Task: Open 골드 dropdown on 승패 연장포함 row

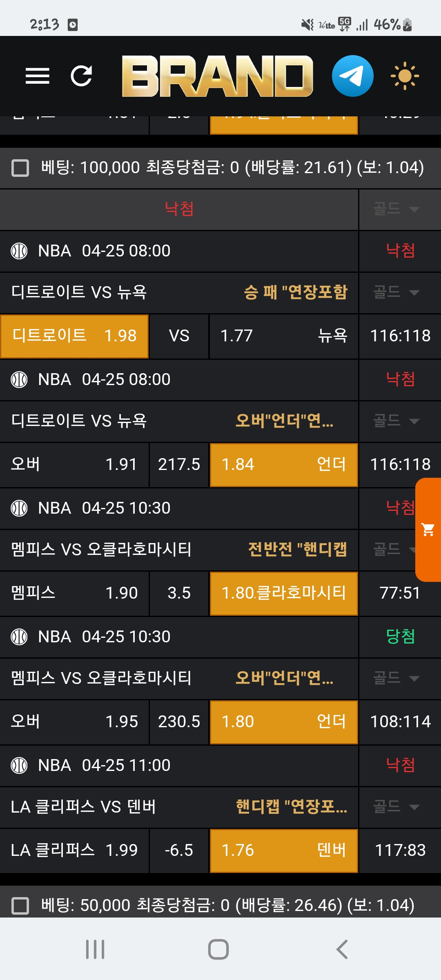Action: [396, 292]
